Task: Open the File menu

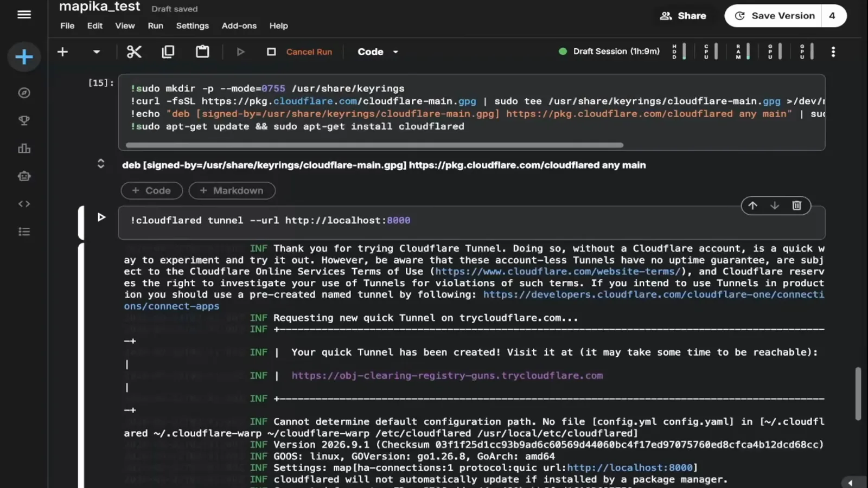Action: point(67,25)
